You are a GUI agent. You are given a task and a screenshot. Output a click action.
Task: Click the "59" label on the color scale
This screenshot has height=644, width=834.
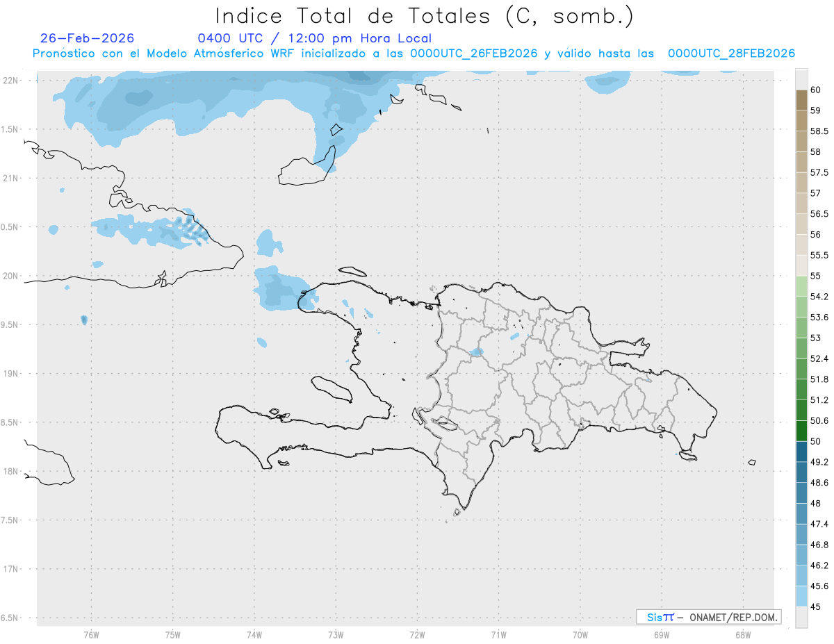tap(815, 110)
